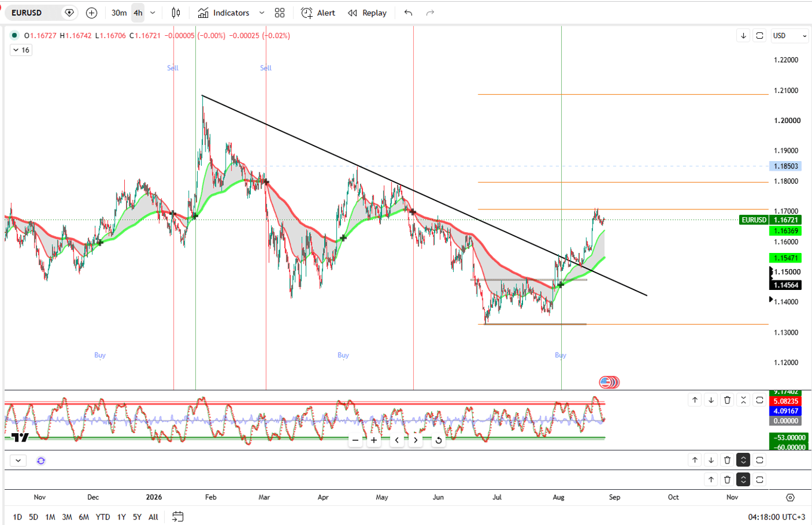The image size is (812, 525).
Task: Zoom in the chart with plus button
Action: point(374,440)
